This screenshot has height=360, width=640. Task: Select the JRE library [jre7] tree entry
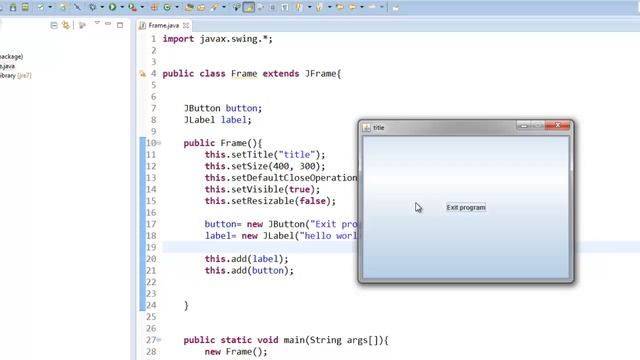tap(16, 76)
